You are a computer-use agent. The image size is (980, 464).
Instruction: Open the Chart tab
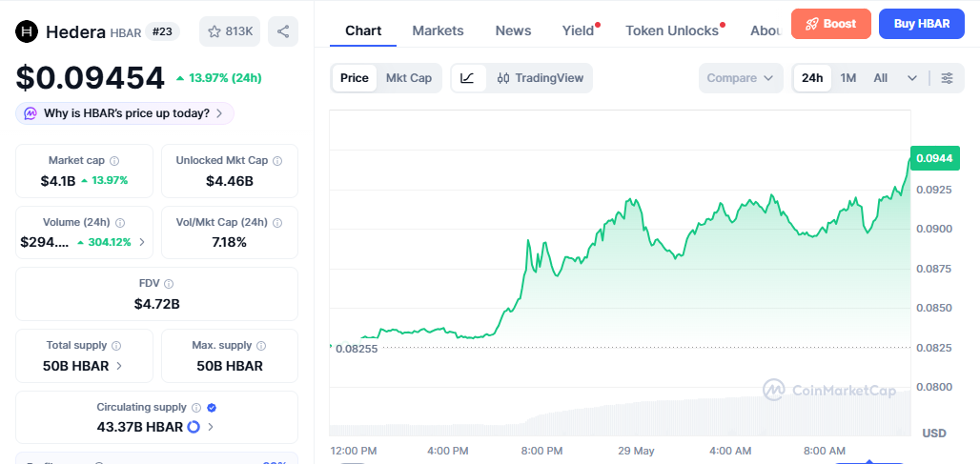tap(363, 30)
